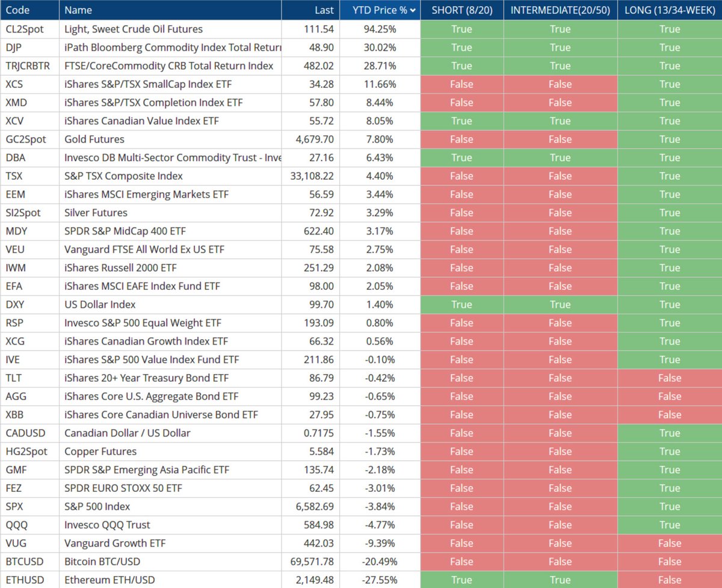The width and height of the screenshot is (722, 588).
Task: Click IVE code cell
Action: (x=29, y=359)
